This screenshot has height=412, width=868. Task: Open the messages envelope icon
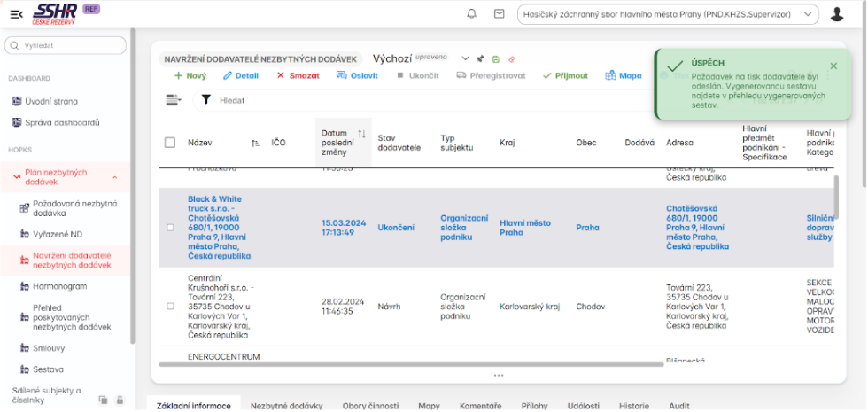point(499,14)
